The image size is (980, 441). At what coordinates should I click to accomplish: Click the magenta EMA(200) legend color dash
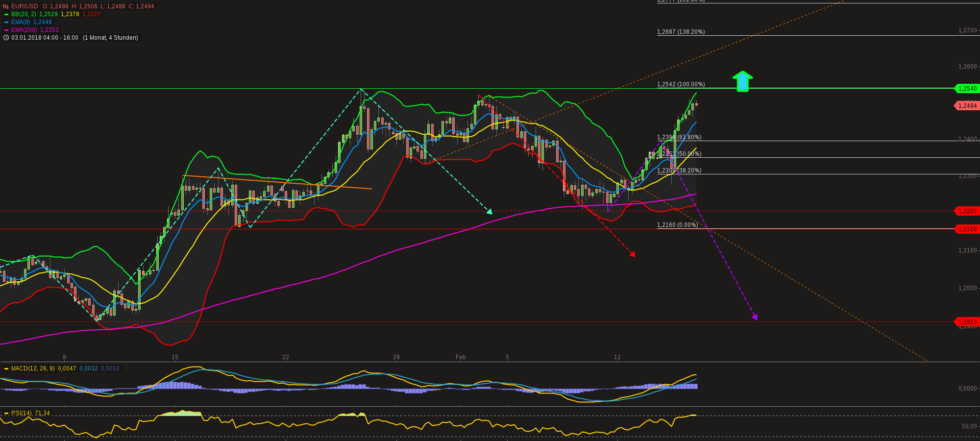coord(6,30)
